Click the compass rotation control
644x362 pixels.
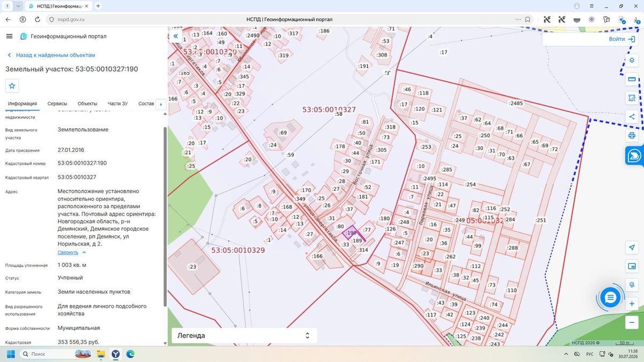(x=632, y=285)
